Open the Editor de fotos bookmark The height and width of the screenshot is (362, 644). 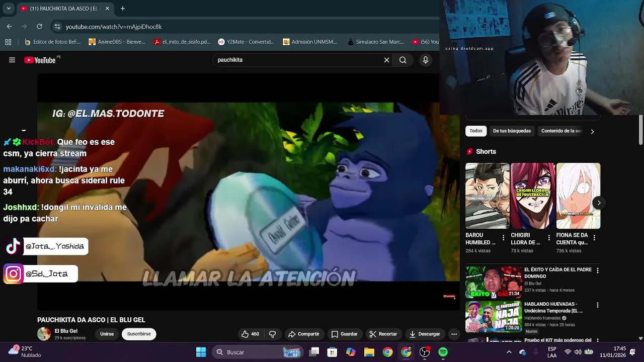53,42
